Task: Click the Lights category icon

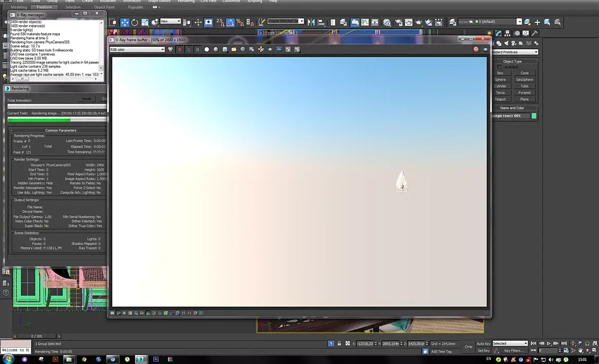Action: 507,43
